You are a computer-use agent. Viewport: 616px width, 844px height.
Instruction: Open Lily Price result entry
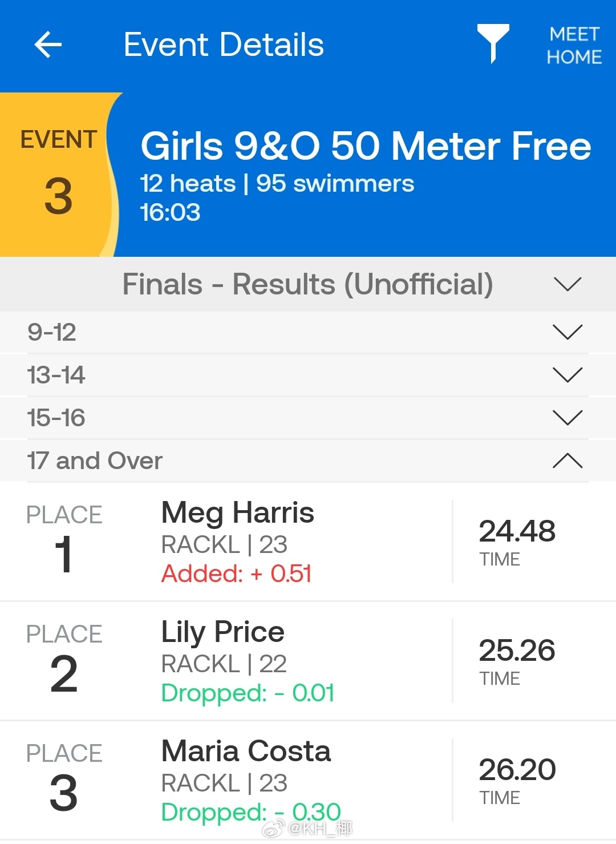308,661
